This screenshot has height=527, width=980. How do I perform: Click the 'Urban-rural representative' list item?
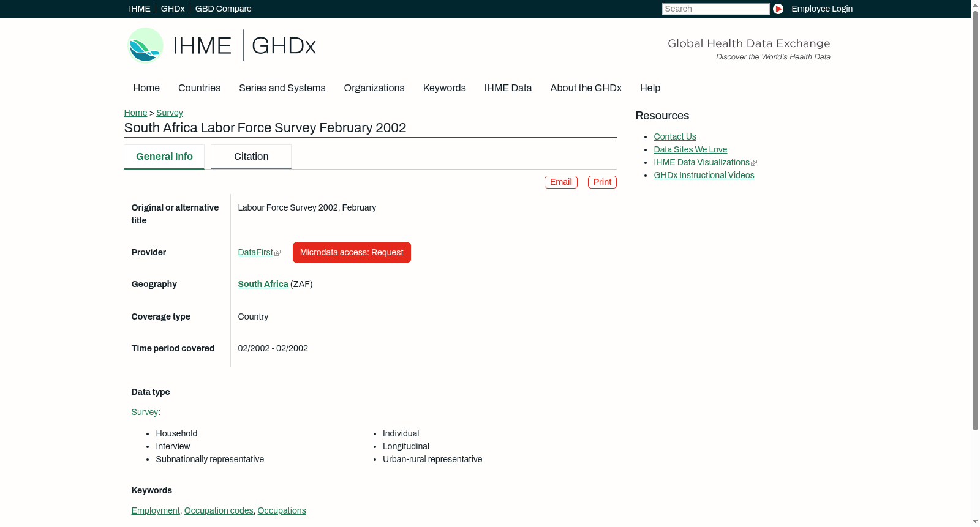pos(432,460)
